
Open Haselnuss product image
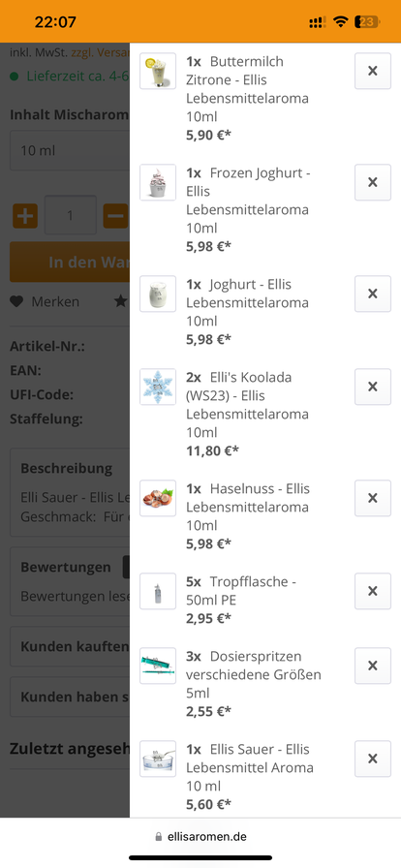coord(158,498)
